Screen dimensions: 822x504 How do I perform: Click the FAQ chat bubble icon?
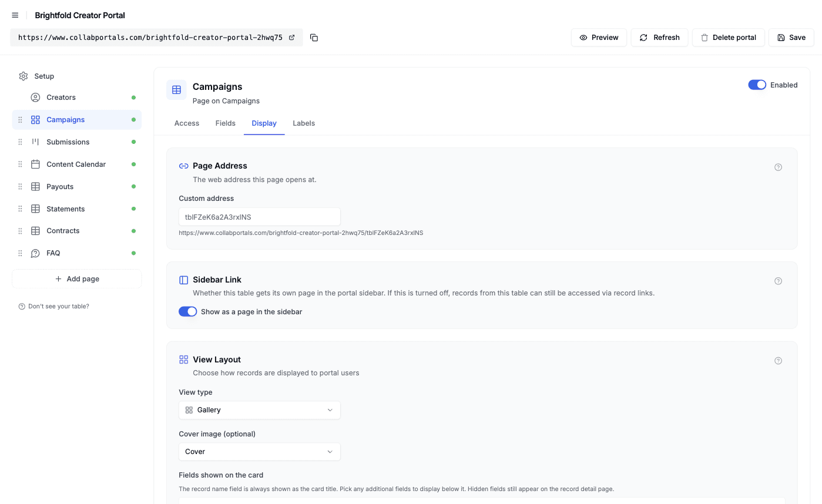tap(35, 253)
